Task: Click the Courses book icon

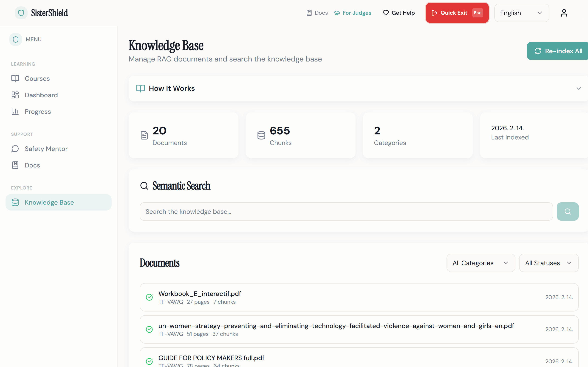Action: [x=15, y=78]
